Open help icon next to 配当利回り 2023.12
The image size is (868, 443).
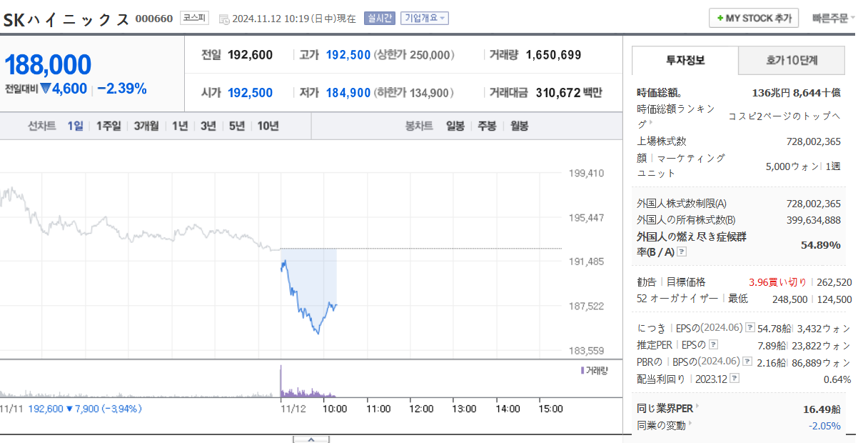[x=735, y=379]
